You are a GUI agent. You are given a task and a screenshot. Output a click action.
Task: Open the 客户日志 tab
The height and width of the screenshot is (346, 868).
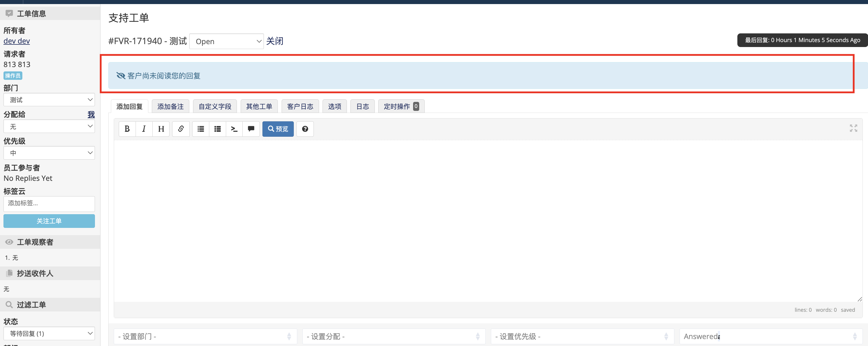point(300,107)
